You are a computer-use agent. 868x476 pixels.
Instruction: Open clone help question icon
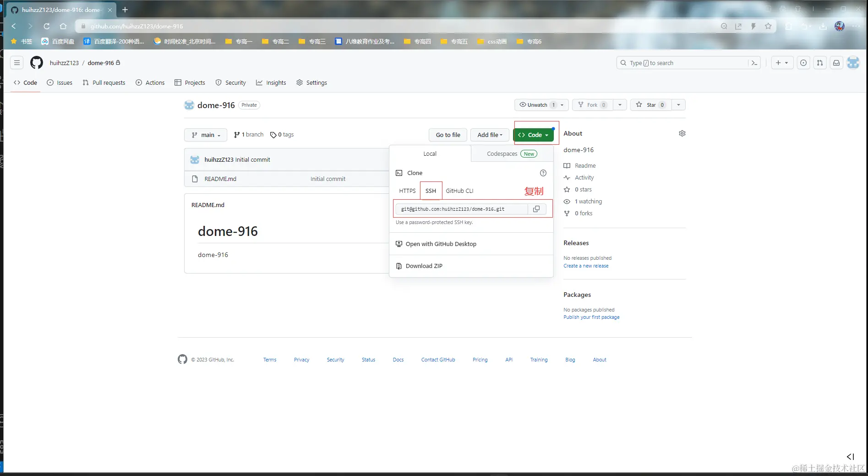tap(543, 173)
